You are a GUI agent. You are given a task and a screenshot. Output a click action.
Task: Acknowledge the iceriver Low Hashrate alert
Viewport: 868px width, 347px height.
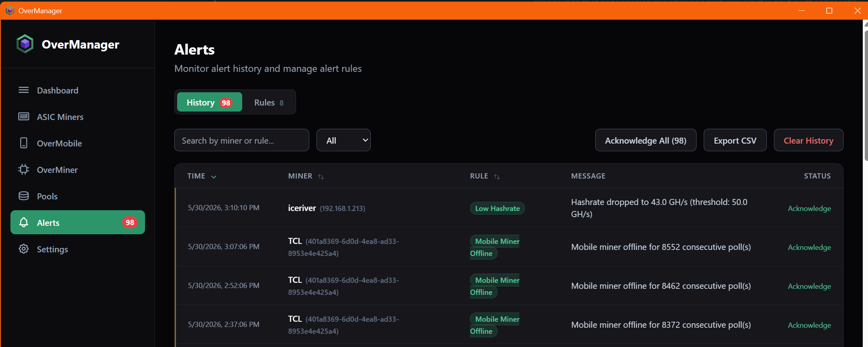point(809,208)
